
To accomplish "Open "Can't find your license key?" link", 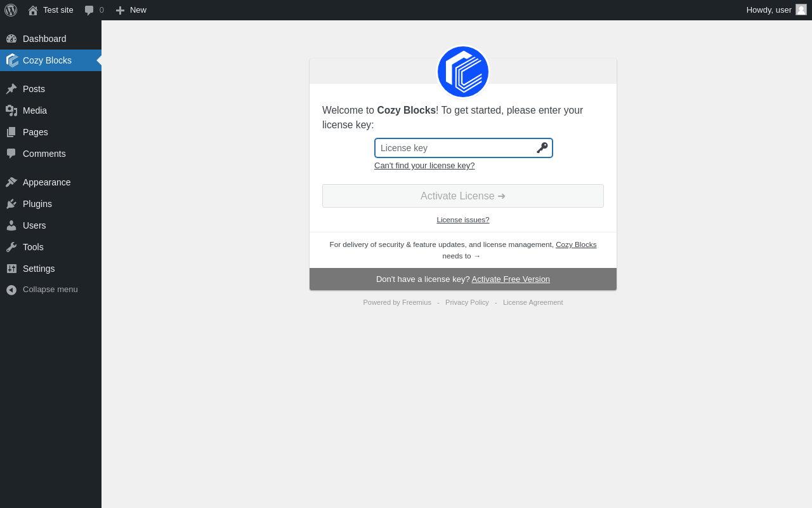I will pyautogui.click(x=424, y=166).
